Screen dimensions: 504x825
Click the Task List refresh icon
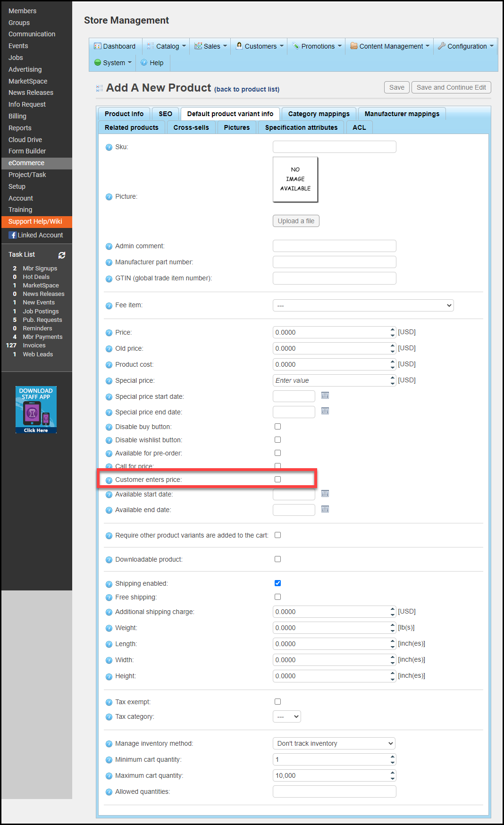coord(62,255)
